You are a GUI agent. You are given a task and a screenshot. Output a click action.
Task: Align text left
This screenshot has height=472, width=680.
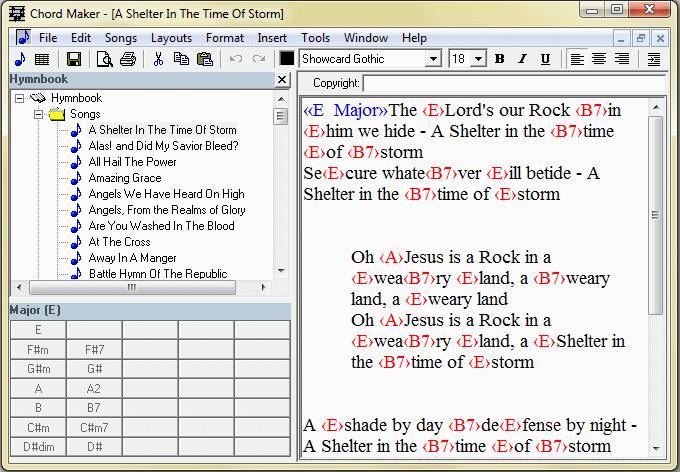tap(577, 59)
